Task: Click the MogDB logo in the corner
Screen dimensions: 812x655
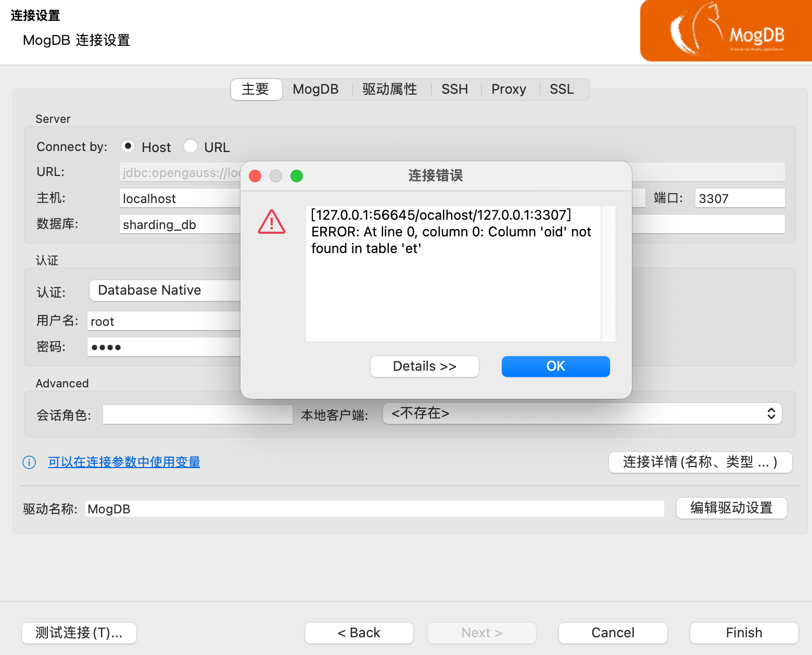Action: click(x=725, y=30)
